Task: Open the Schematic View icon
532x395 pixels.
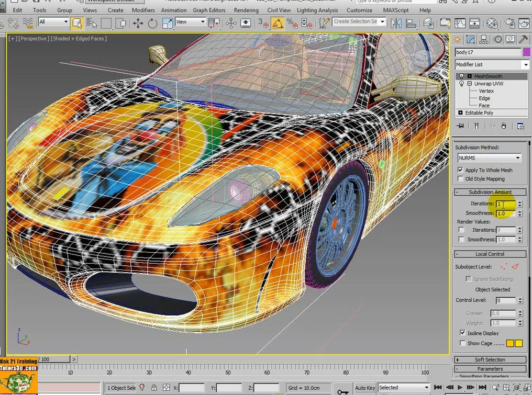Action: [x=474, y=23]
